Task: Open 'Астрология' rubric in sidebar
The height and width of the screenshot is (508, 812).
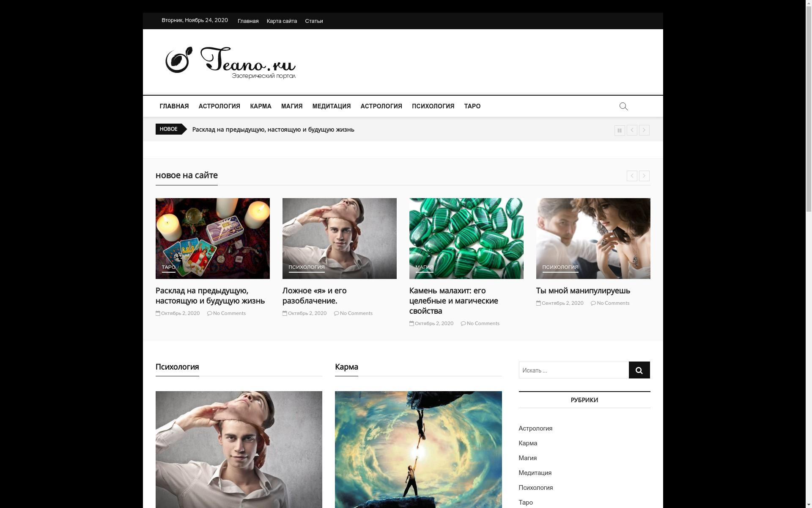Action: click(535, 428)
